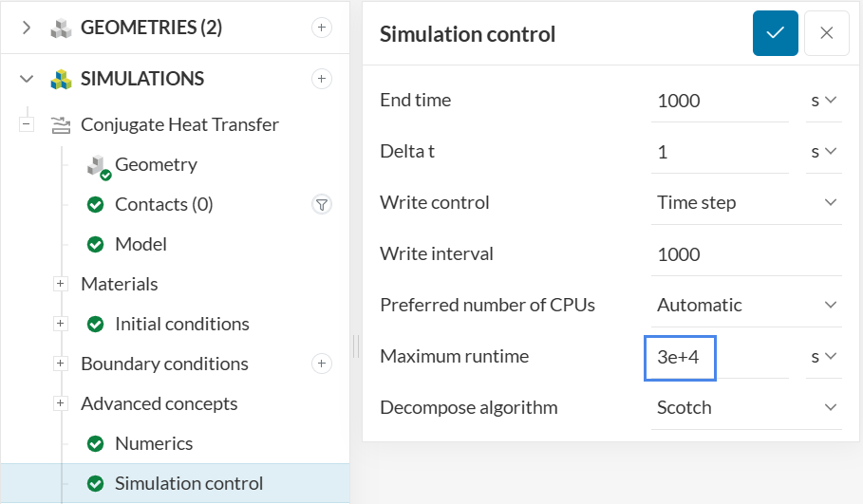Click the Contacts filter icon
Screen dimensions: 863x504
322,204
